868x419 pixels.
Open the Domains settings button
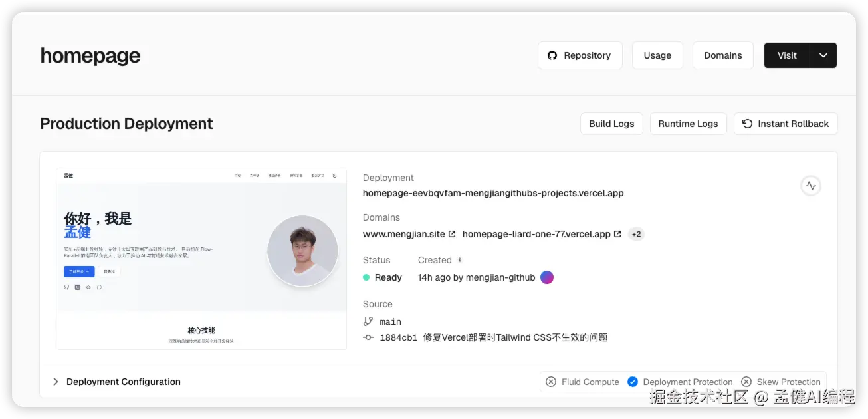[x=722, y=55]
